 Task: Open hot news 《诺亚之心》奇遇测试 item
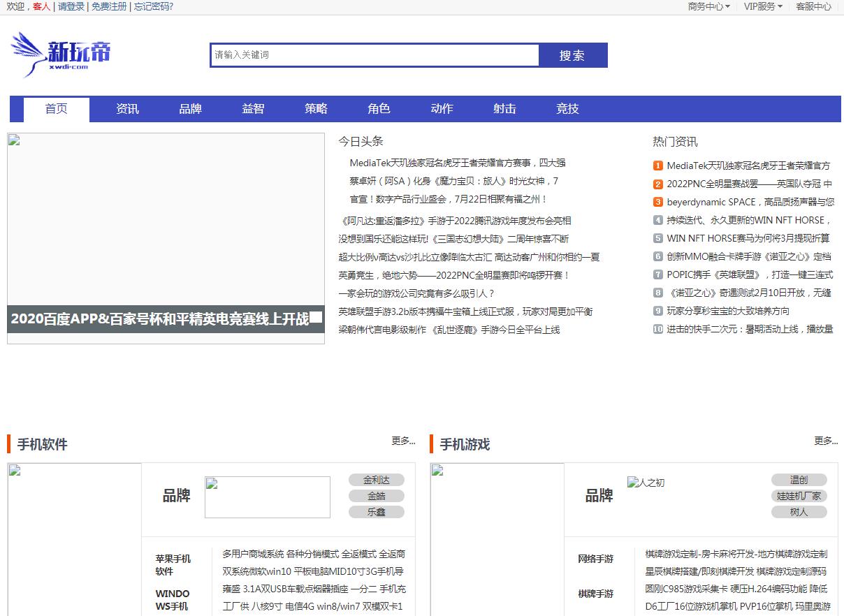tap(749, 293)
